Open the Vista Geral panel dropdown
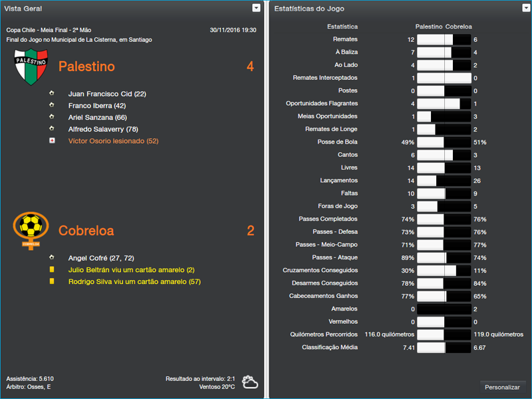The height and width of the screenshot is (399, 532). pyautogui.click(x=255, y=7)
